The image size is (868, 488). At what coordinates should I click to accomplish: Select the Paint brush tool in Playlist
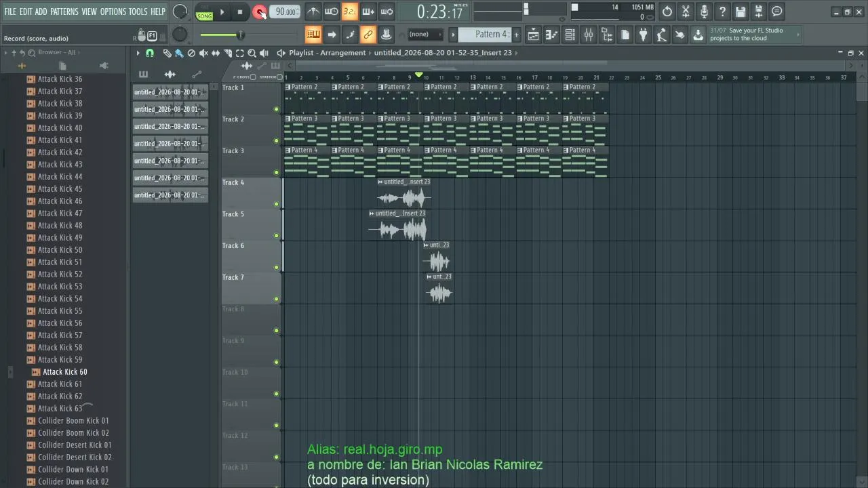coord(179,53)
